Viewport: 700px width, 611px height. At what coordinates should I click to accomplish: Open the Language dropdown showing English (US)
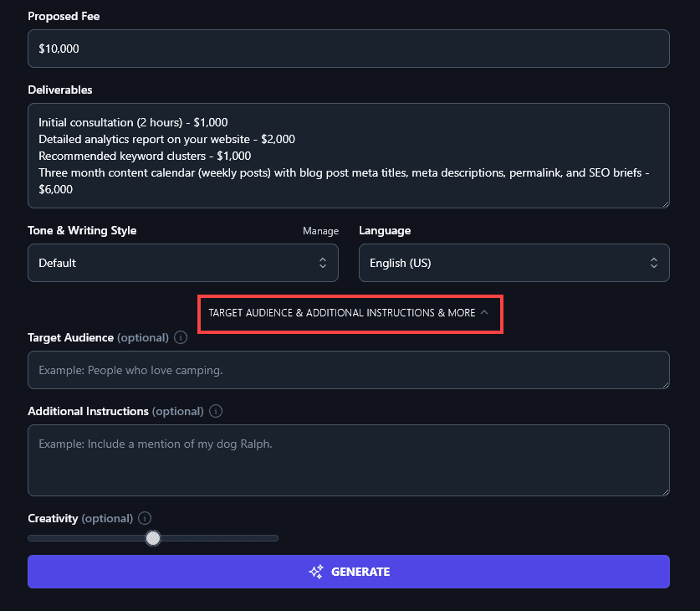514,262
